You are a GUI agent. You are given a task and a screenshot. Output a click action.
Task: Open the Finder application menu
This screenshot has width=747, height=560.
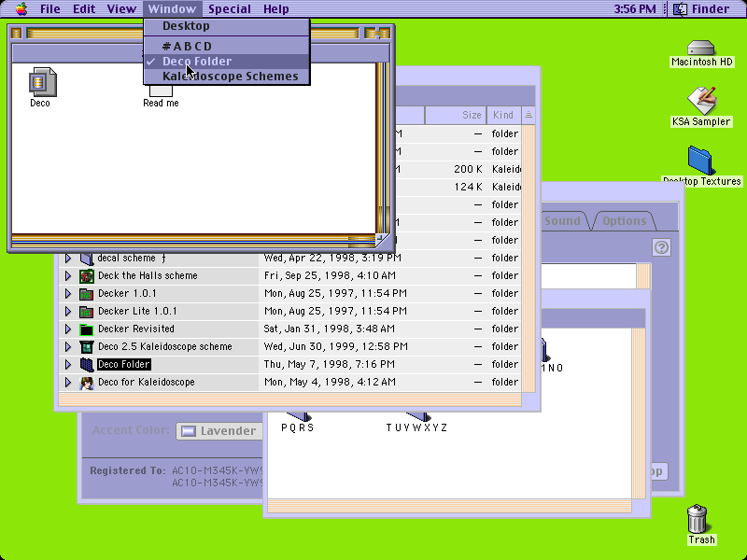(x=701, y=8)
